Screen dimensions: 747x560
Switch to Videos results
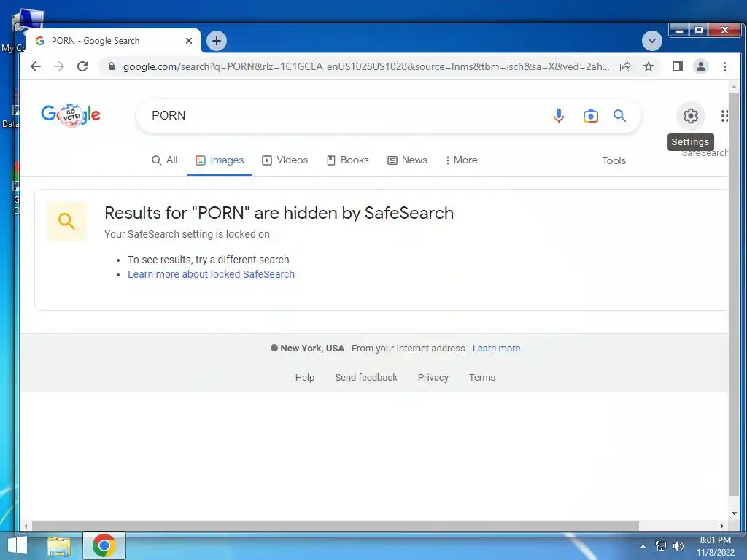285,160
